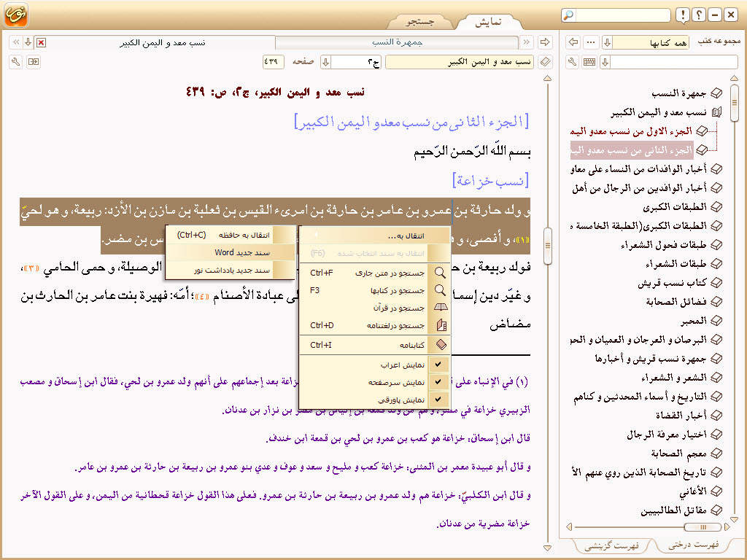
Task: Toggle نمایش سرصفحه checkbox
Action: coord(438,381)
